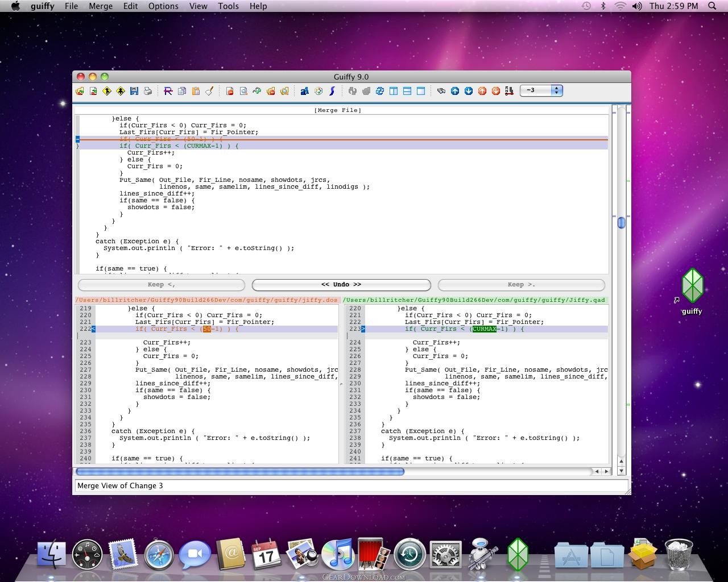Click the scroll-right arrow of horizontal scrollbar

click(607, 471)
